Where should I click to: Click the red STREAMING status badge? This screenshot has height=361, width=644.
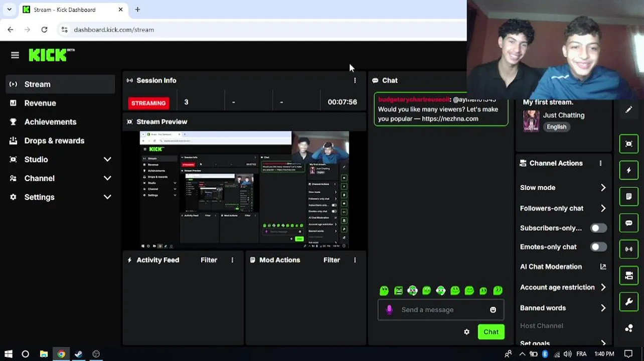point(148,103)
